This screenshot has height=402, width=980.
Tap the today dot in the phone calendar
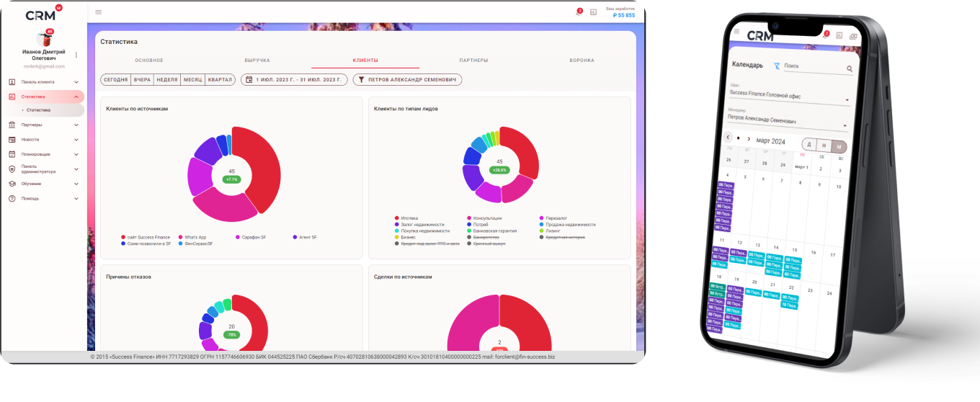(739, 138)
